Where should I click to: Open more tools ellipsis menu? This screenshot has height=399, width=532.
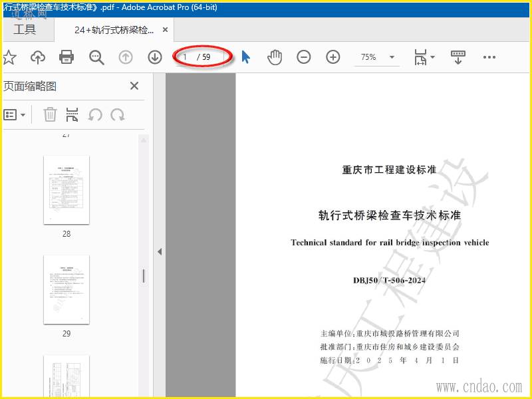tap(489, 57)
